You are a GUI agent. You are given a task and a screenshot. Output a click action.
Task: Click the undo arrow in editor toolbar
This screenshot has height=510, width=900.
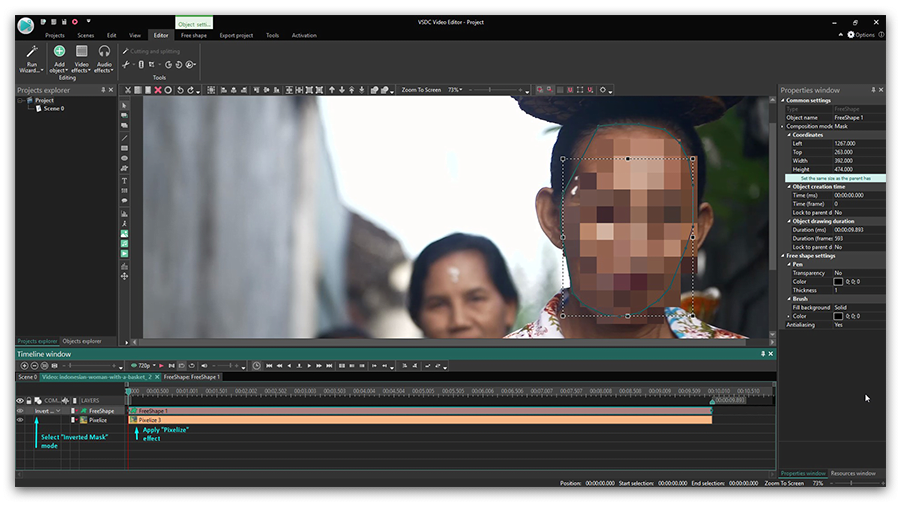pyautogui.click(x=180, y=90)
